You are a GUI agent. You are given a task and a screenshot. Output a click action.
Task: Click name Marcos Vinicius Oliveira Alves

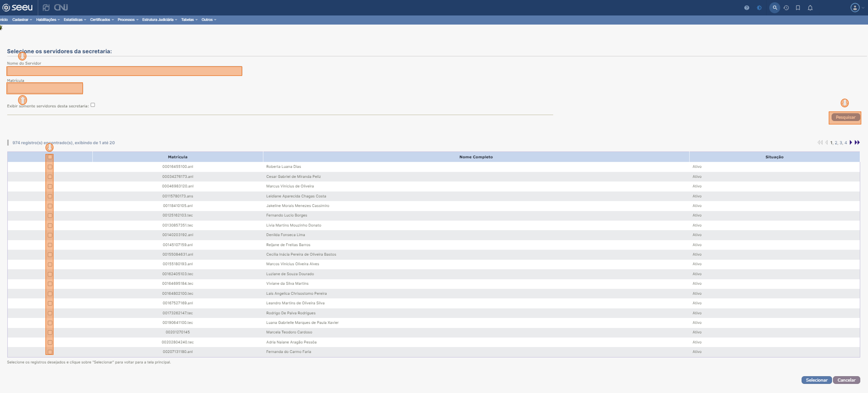293,264
